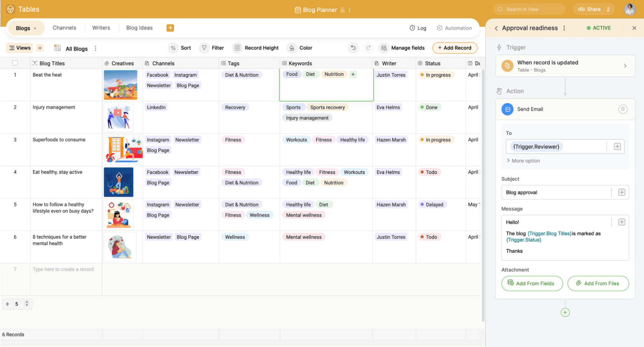The height and width of the screenshot is (347, 644).
Task: Click the orange add table plus icon
Action: (170, 28)
